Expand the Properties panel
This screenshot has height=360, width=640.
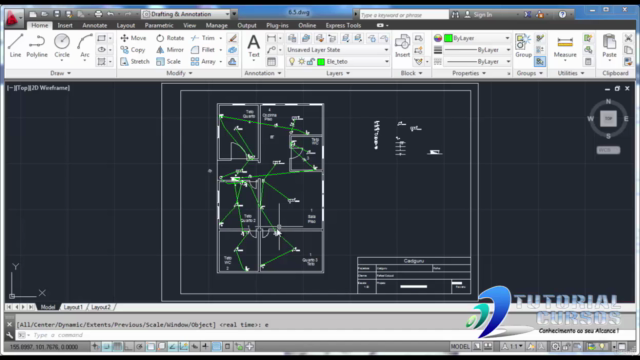(x=469, y=73)
